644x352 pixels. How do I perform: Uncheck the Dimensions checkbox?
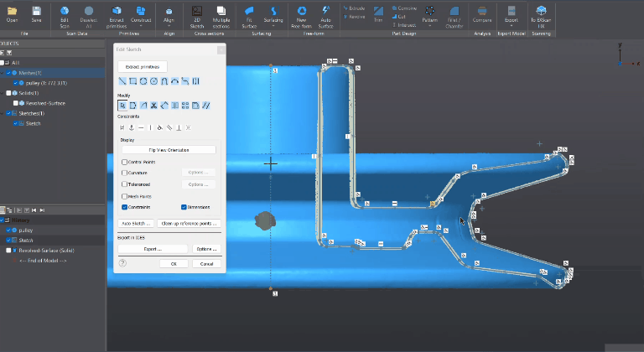pos(184,207)
